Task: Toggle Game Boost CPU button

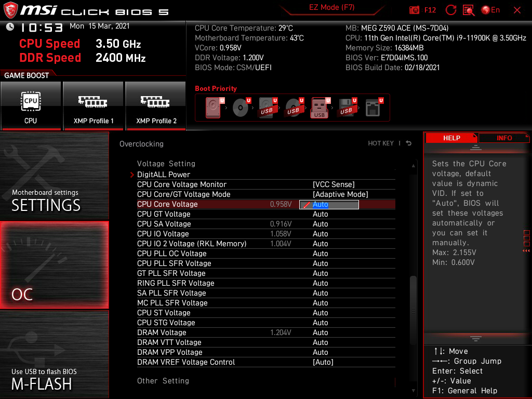Action: [x=31, y=106]
